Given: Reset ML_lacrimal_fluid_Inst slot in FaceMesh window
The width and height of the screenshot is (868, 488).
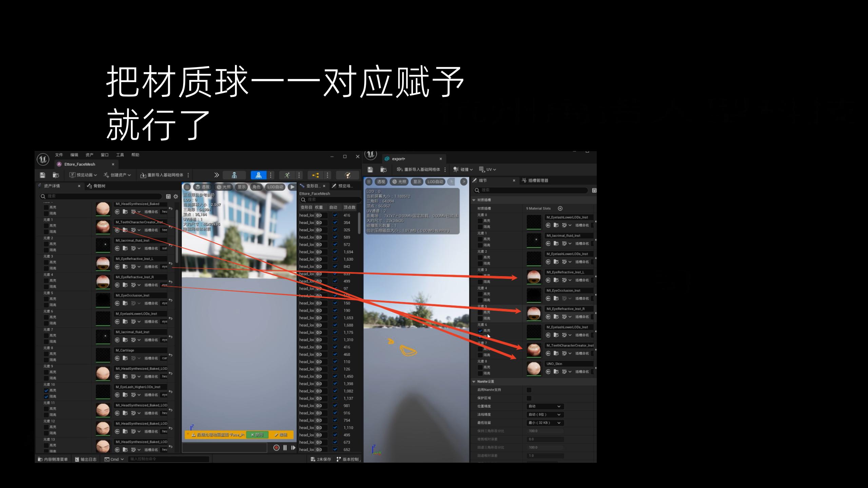Looking at the screenshot, I should coord(171,245).
